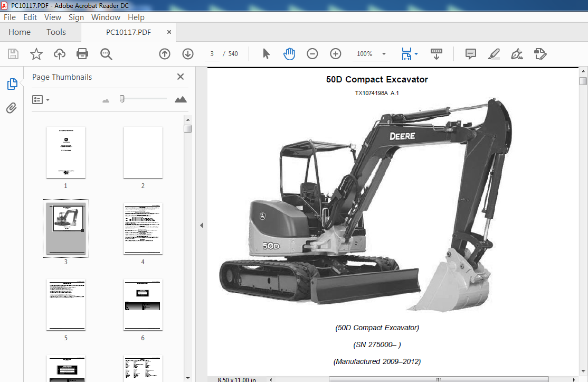Activate the Hand pan tool
This screenshot has width=588, height=382.
[289, 54]
